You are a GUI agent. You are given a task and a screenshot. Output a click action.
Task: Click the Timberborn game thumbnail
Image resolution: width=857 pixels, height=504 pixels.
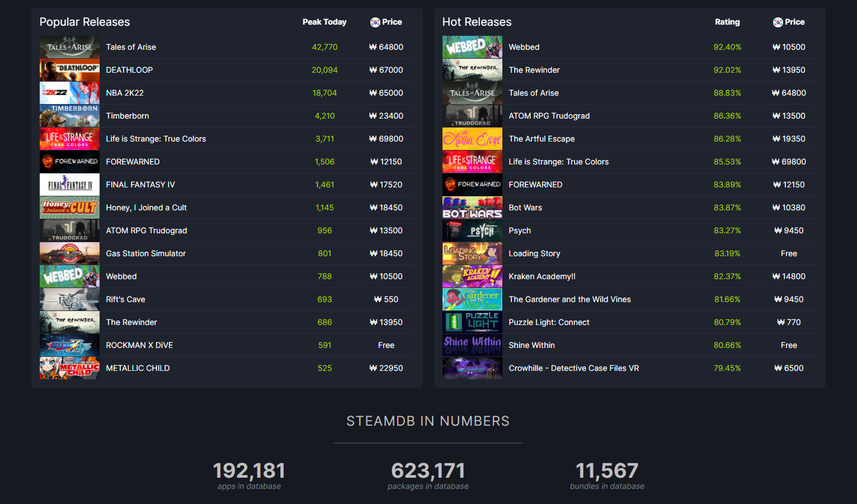tap(69, 116)
